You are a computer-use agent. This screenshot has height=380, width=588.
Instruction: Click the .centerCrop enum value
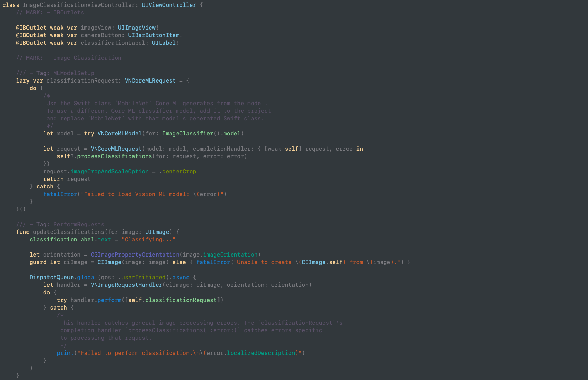point(178,171)
